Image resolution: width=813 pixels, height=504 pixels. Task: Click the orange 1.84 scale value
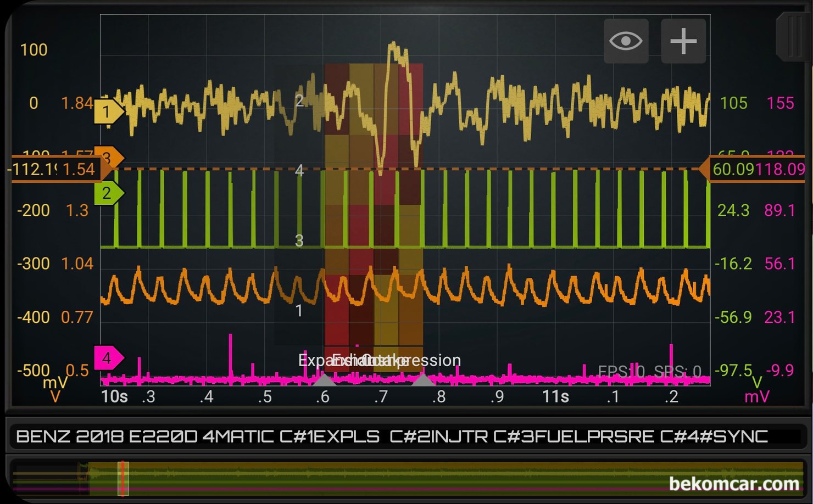click(77, 103)
